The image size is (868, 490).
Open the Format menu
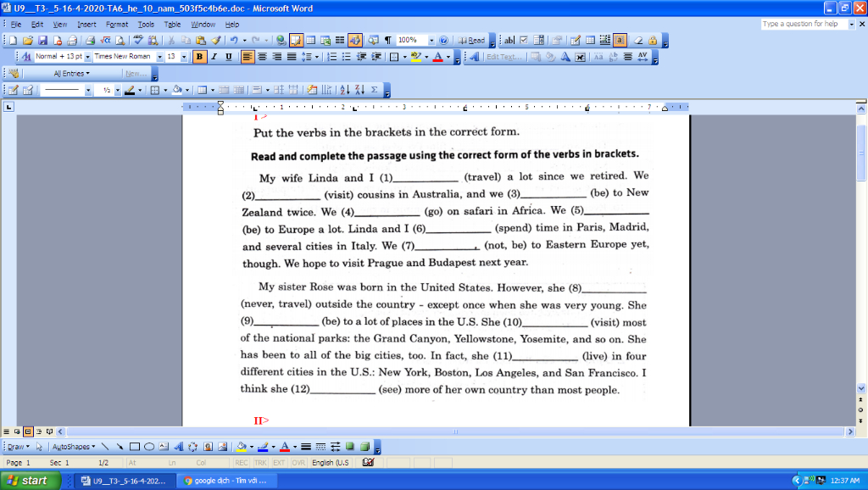click(x=117, y=25)
